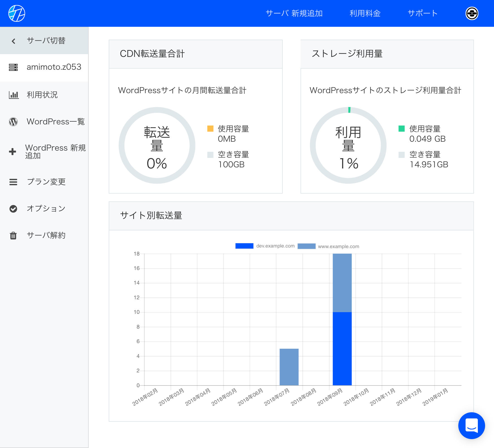Toggle www.example.com series in chart legend

tap(328, 246)
